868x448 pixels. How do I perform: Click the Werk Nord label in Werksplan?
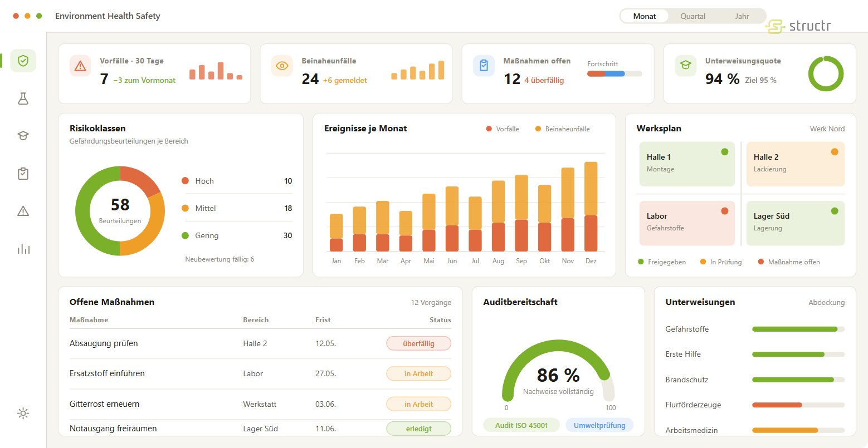(827, 129)
